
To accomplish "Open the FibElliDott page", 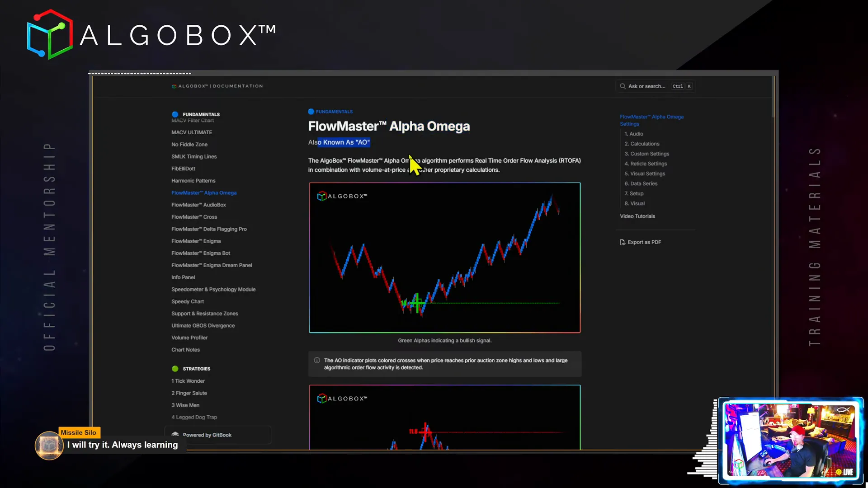I will (x=183, y=169).
